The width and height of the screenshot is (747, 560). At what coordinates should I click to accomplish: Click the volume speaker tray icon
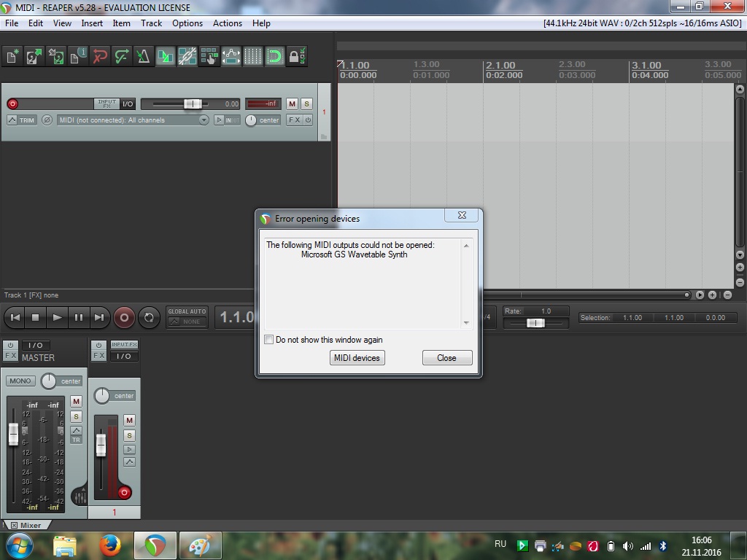[x=628, y=546]
